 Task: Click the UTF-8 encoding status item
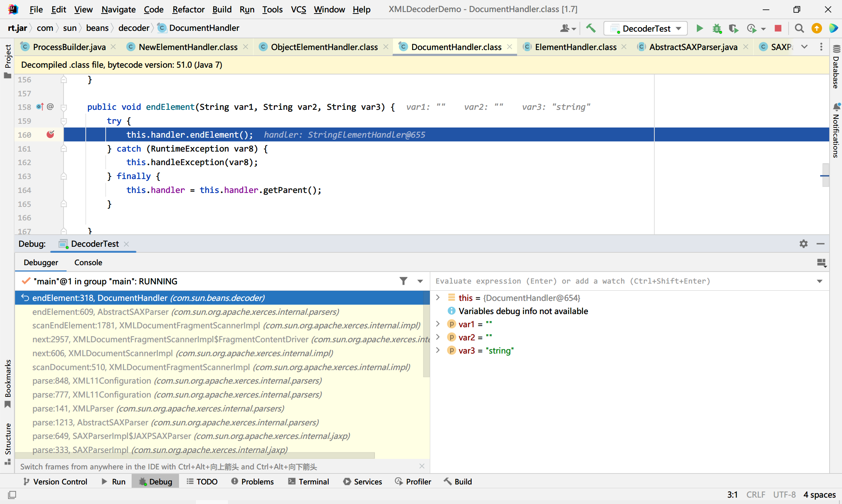[784, 495]
